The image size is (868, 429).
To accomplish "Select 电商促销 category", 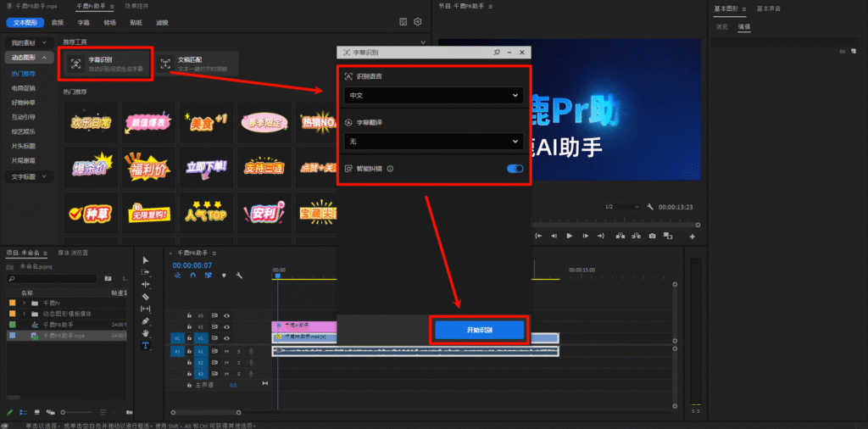I will (x=23, y=88).
